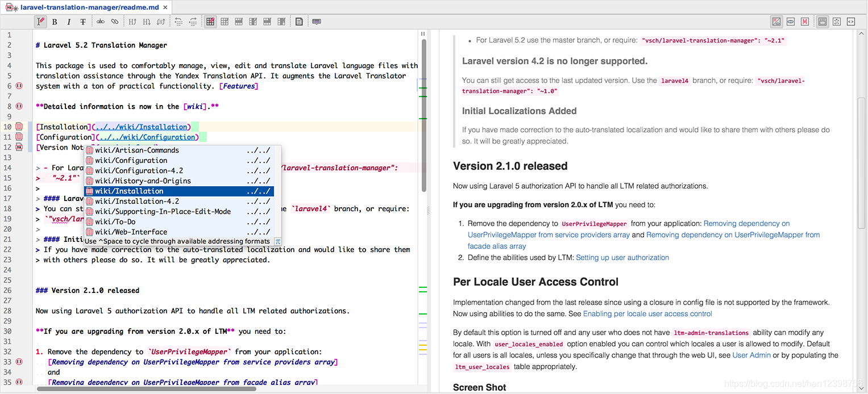This screenshot has width=868, height=394.
Task: Click the table edit icon with pencil
Action: pyautogui.click(x=210, y=22)
